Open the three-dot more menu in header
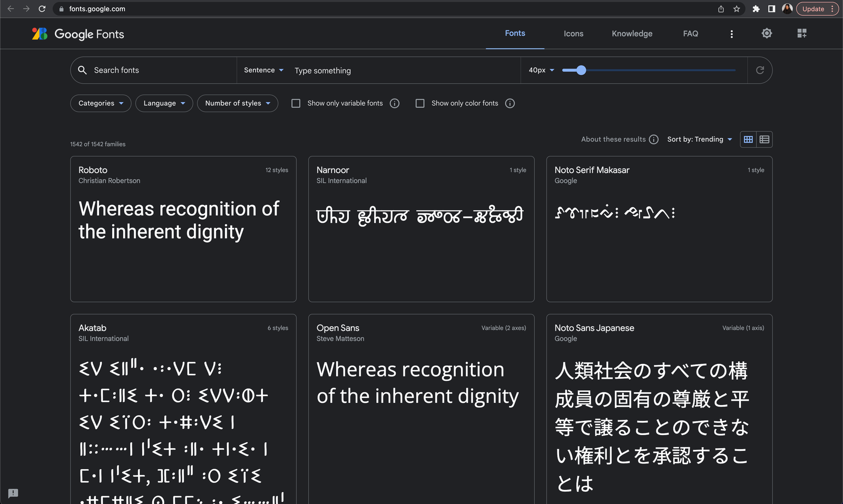Viewport: 843px width, 504px height. click(x=731, y=34)
